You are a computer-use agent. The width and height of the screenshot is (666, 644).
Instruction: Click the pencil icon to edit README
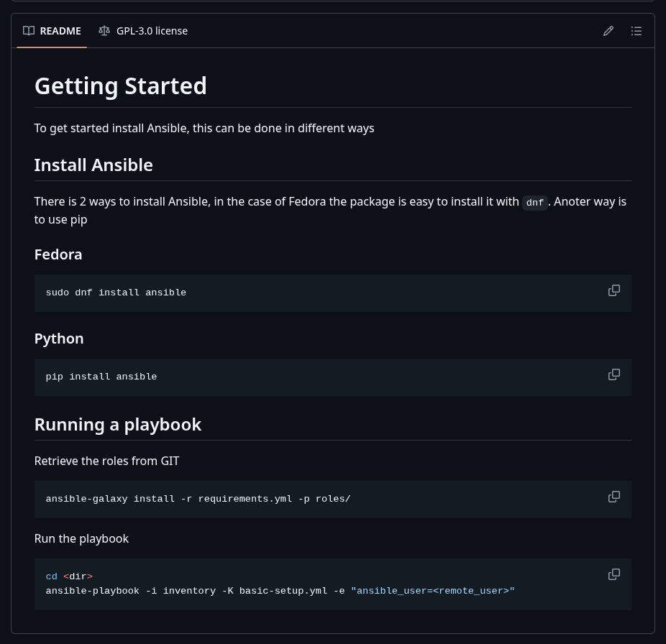tap(608, 31)
